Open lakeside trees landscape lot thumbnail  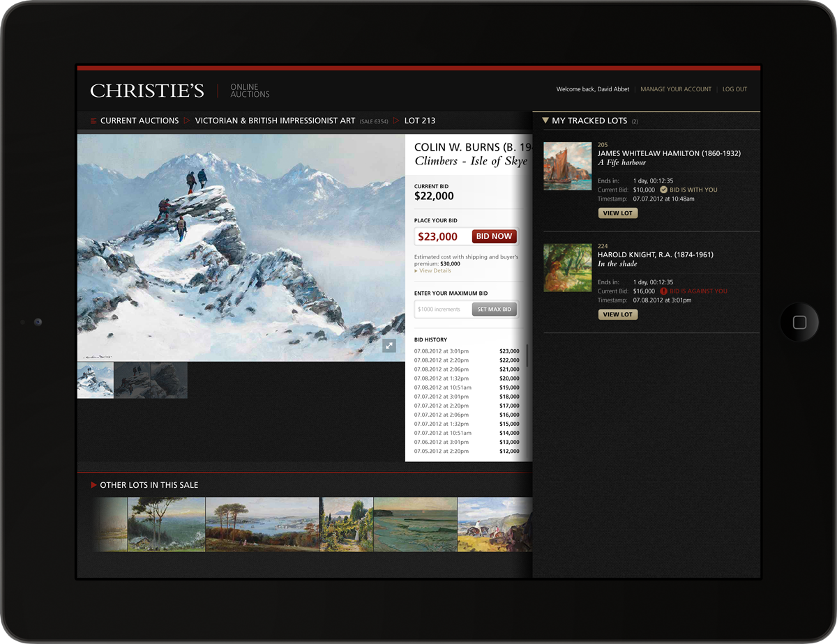167,525
